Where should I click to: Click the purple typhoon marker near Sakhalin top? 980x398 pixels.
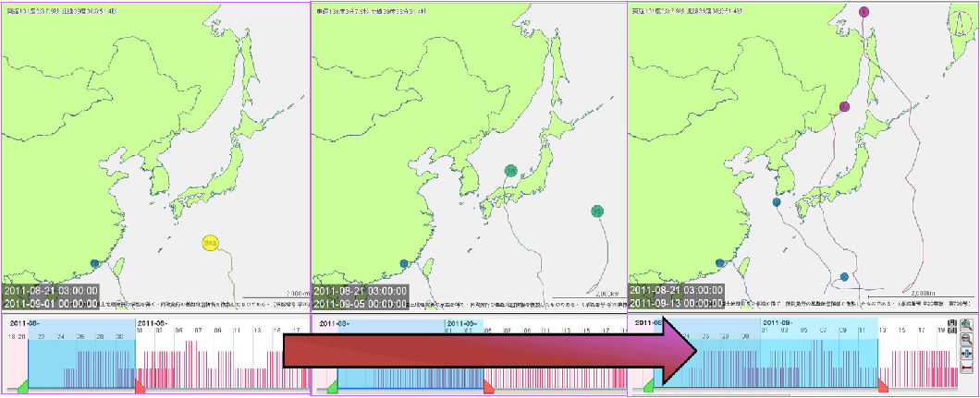[864, 12]
